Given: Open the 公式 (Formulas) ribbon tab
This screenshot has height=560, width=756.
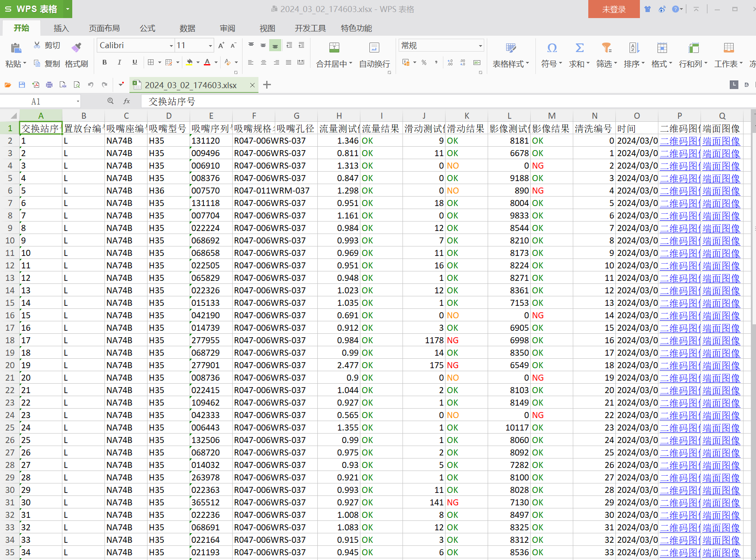Looking at the screenshot, I should click(x=147, y=28).
